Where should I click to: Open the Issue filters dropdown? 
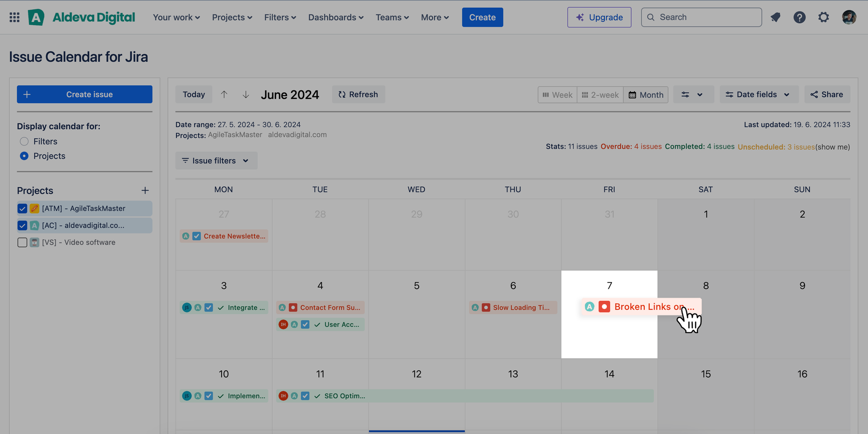tap(216, 161)
